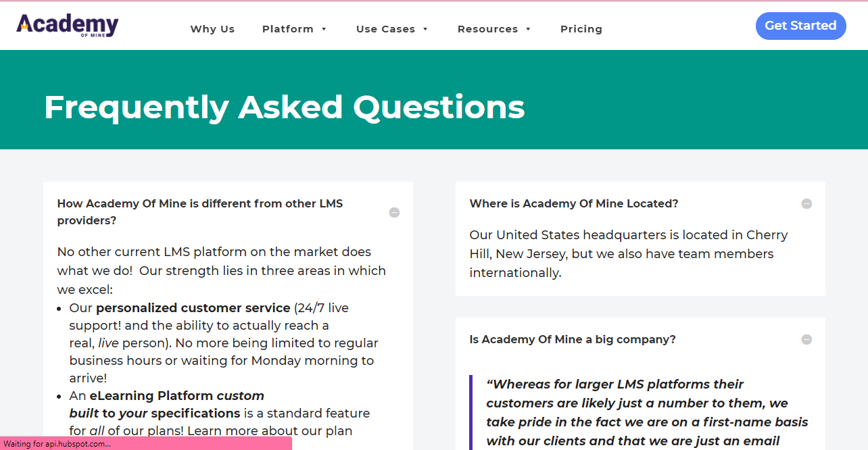
Task: Click the 'Is Academy Of Mine a big company?' title
Action: pos(573,339)
